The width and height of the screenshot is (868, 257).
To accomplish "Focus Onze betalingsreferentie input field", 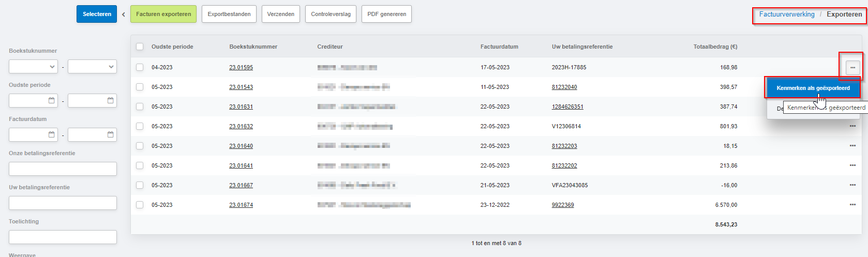I will [63, 169].
